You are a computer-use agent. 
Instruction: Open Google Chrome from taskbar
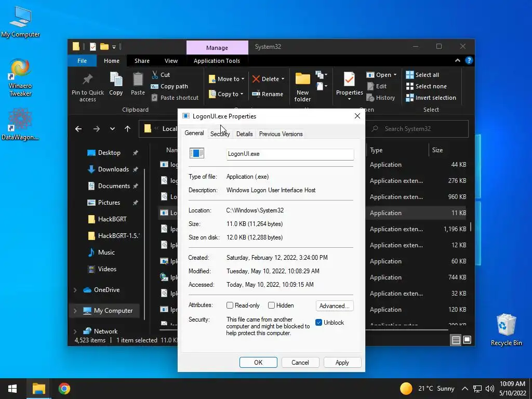click(64, 389)
